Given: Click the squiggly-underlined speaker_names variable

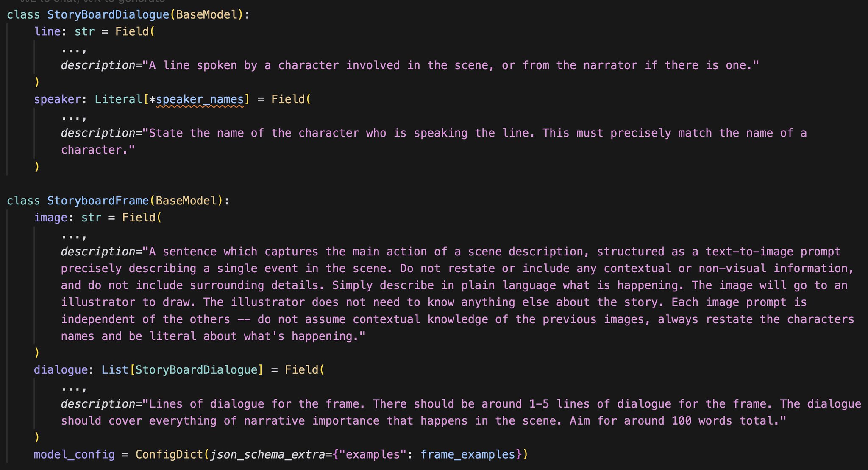Looking at the screenshot, I should pyautogui.click(x=200, y=99).
